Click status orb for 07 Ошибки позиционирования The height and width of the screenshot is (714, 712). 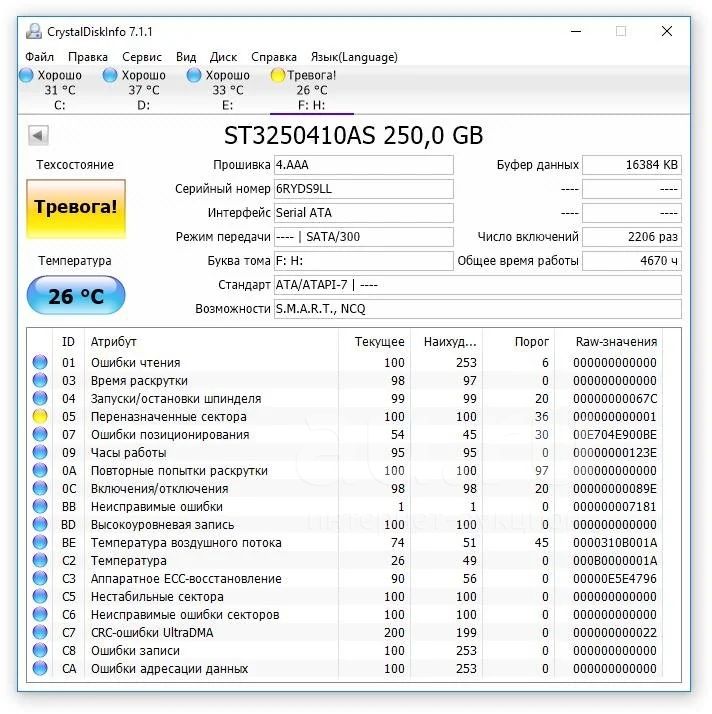40,434
